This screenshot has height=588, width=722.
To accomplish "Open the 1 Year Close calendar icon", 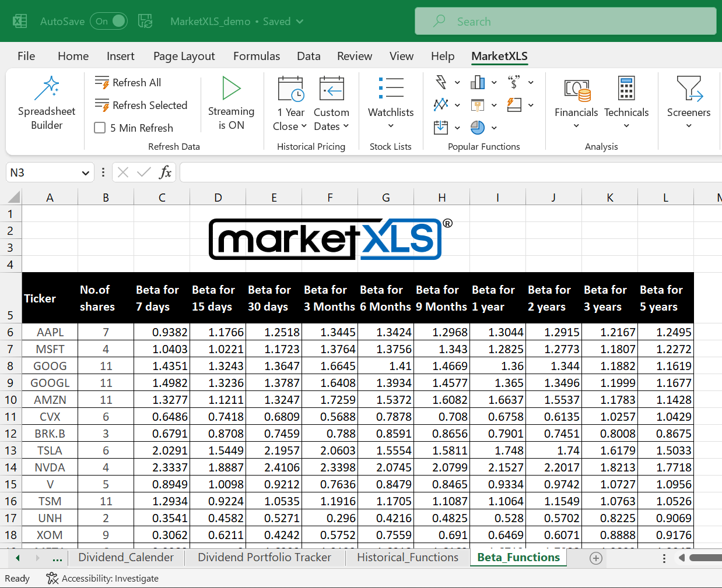I will click(x=290, y=89).
